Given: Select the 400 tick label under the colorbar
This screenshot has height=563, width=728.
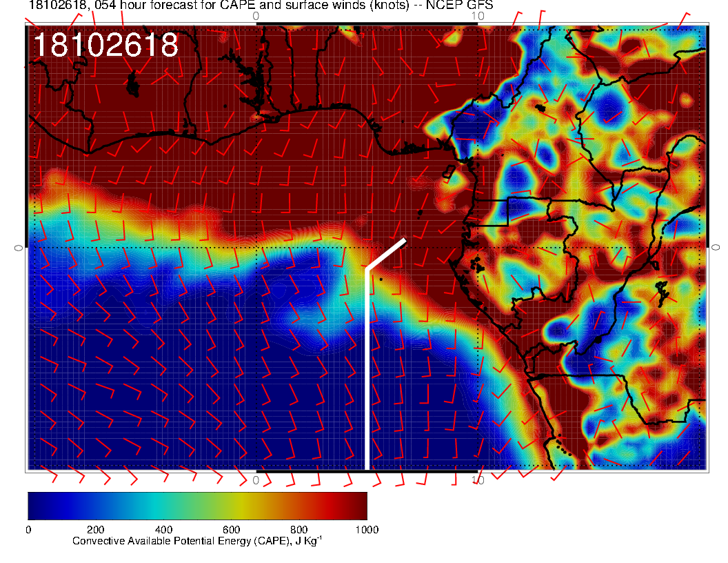Looking at the screenshot, I should 163,530.
